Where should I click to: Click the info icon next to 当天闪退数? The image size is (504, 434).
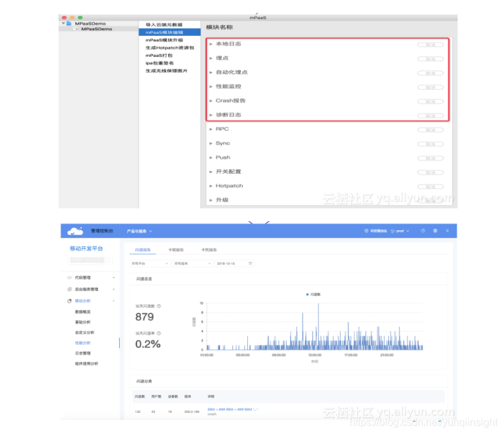(x=159, y=306)
